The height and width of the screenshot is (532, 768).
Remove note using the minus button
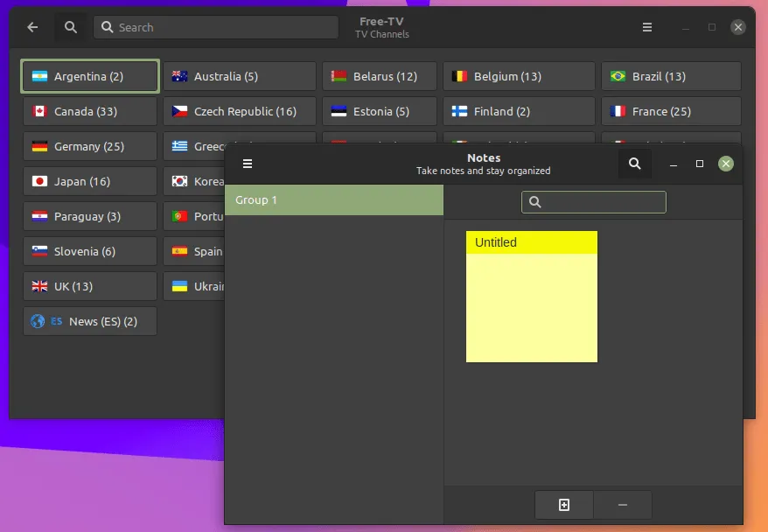click(x=623, y=505)
